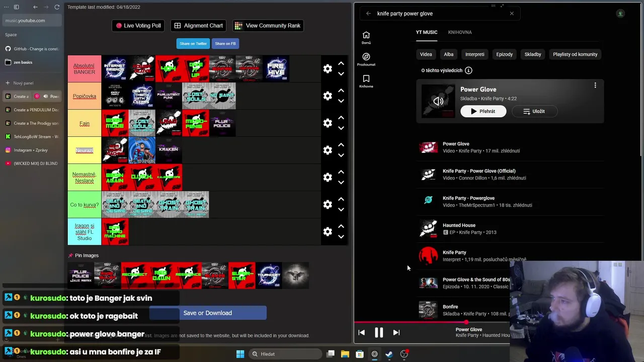Share tier list on Twitter
Viewport: 644px width, 362px height.
[x=193, y=44]
